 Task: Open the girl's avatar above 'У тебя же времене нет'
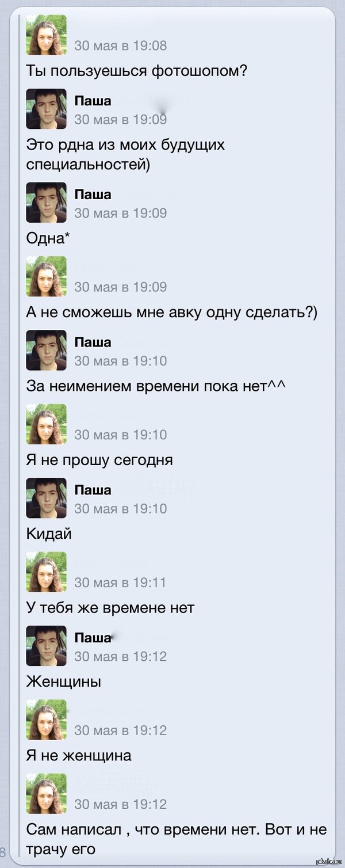pyautogui.click(x=46, y=572)
